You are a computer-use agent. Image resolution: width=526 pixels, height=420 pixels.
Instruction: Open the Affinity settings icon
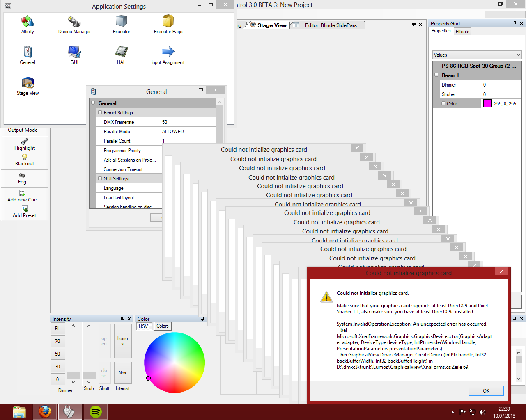pyautogui.click(x=28, y=21)
